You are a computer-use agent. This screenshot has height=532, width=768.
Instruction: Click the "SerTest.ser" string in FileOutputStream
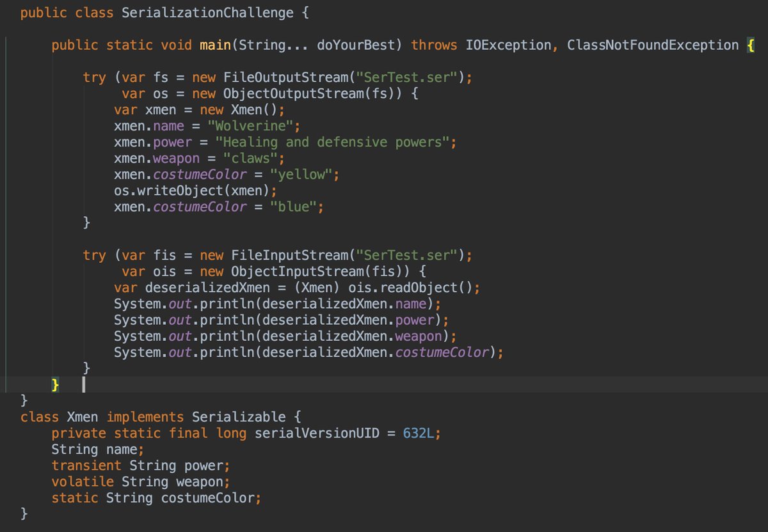coord(406,77)
